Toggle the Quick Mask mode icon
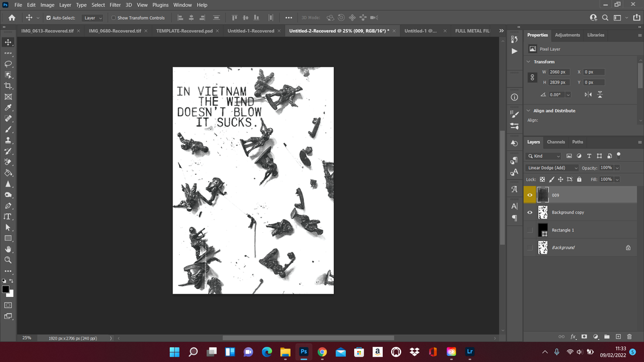The height and width of the screenshot is (362, 644). tap(8, 305)
